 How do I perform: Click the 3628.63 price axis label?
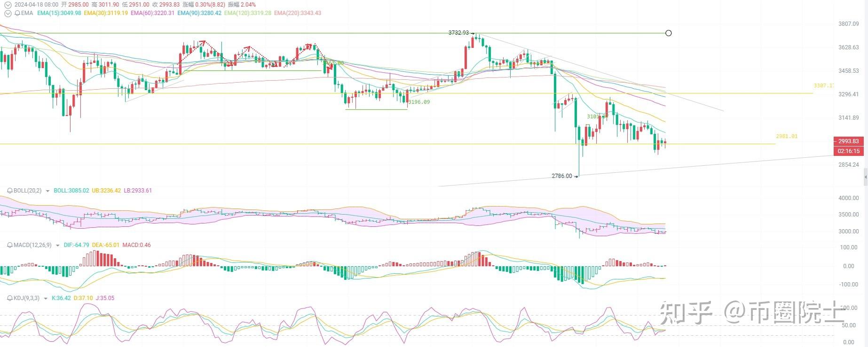coord(849,47)
